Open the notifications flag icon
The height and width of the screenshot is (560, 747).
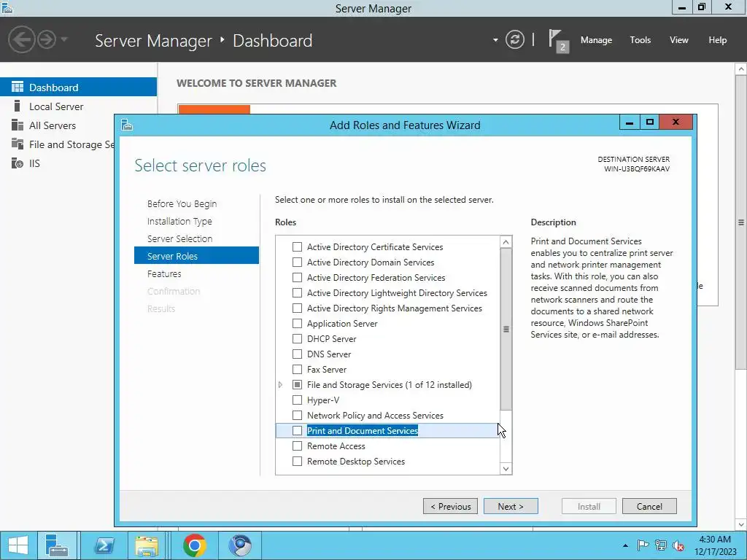558,41
